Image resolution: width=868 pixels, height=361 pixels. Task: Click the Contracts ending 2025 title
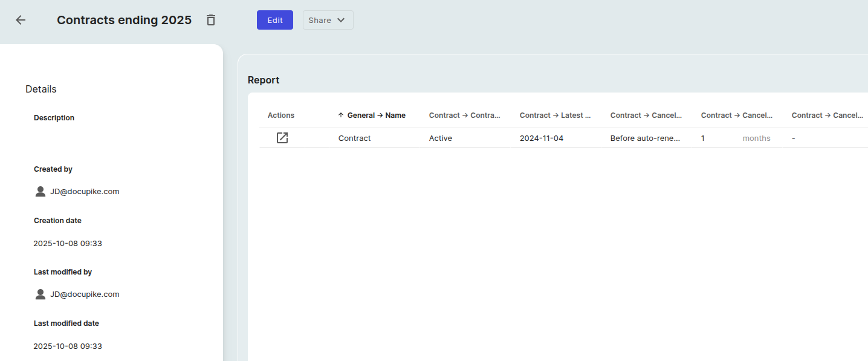point(123,19)
